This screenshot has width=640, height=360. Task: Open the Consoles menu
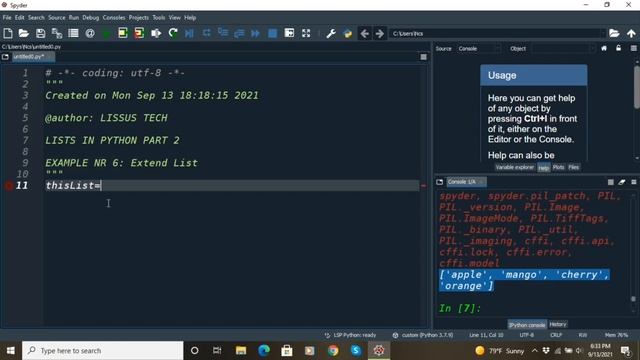coord(114,18)
